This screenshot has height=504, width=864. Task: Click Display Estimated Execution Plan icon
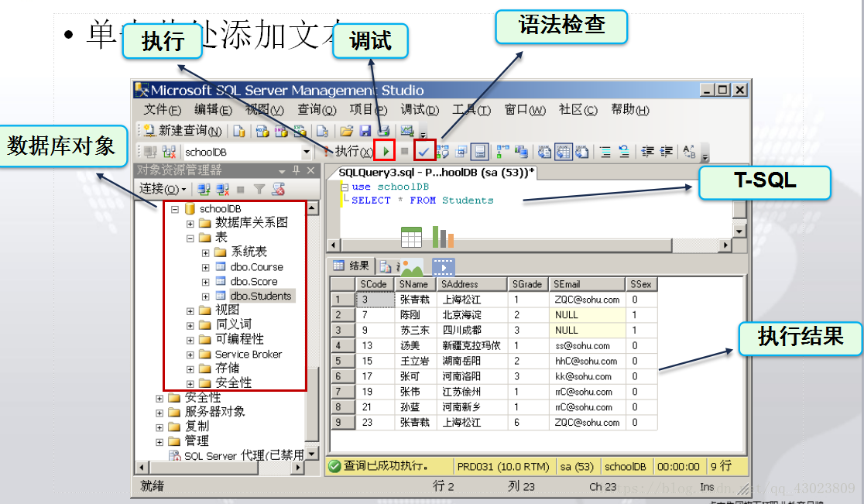(443, 152)
